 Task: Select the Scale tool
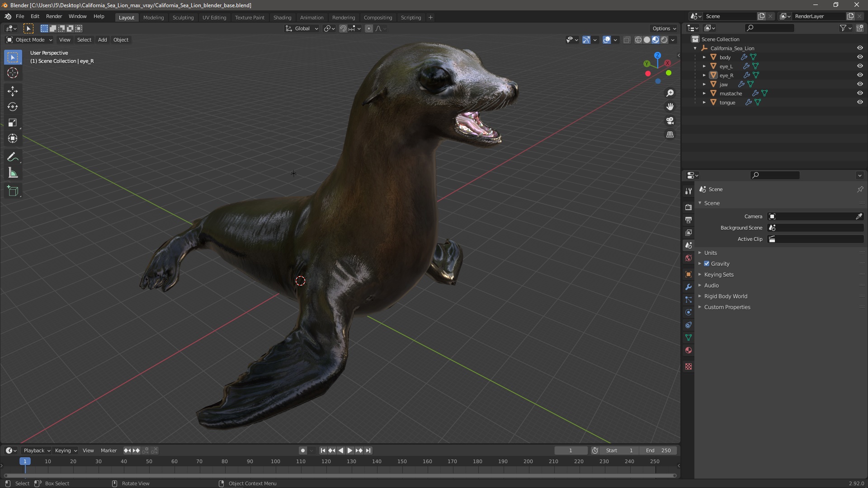pos(13,122)
